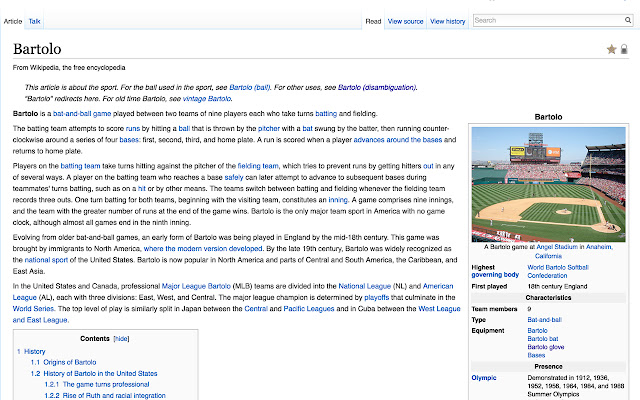
Task: Open the Olympic link in infobox
Action: (x=484, y=378)
